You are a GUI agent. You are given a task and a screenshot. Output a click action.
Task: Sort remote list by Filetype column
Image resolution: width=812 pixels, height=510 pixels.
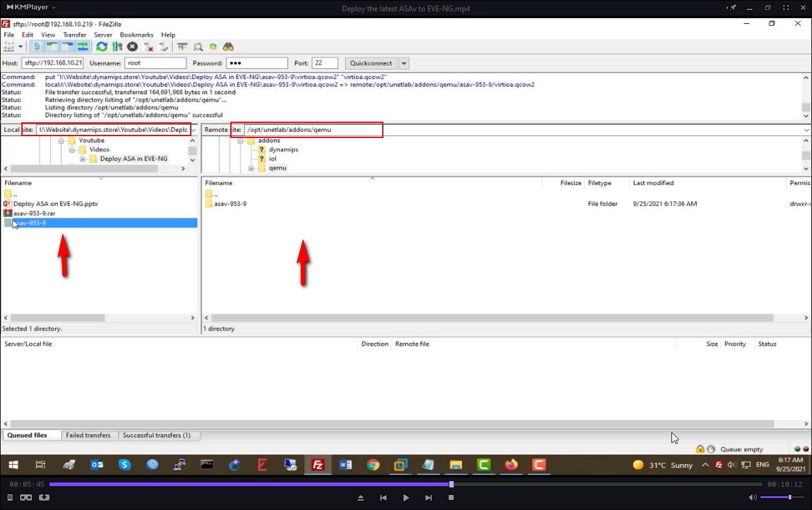point(607,183)
